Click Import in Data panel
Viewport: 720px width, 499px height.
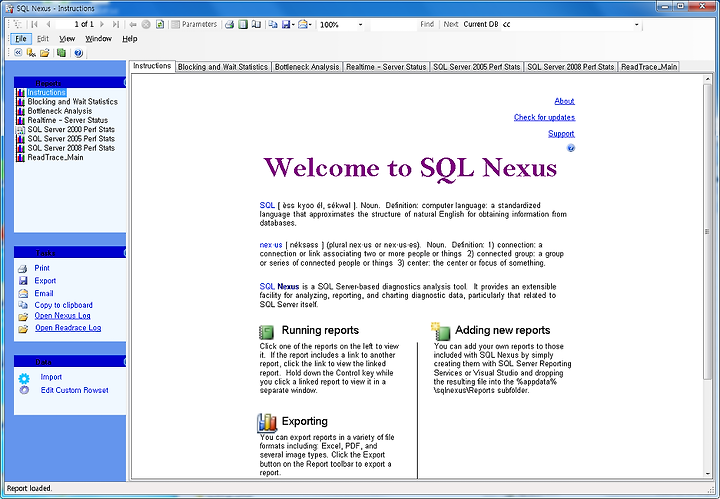click(x=51, y=377)
